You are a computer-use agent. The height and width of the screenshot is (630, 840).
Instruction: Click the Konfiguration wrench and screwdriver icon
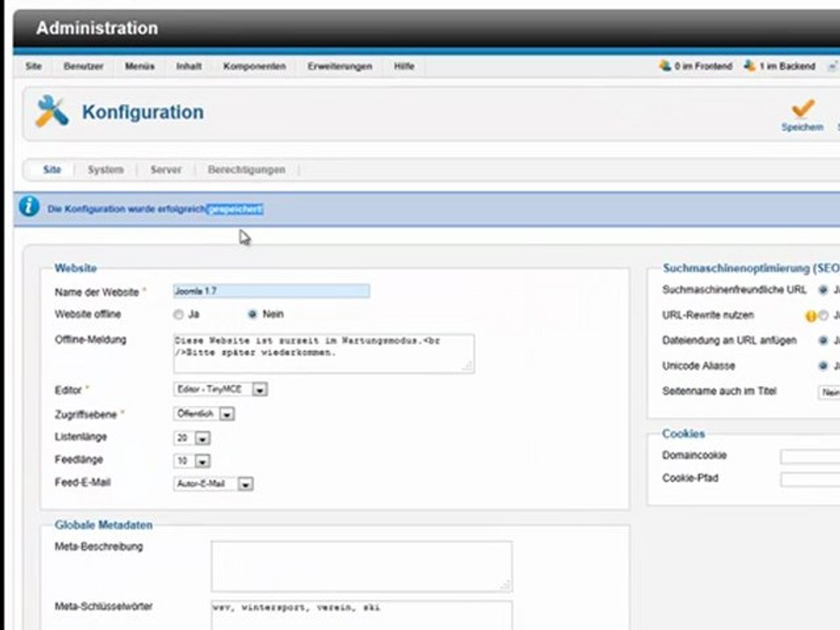coord(52,111)
